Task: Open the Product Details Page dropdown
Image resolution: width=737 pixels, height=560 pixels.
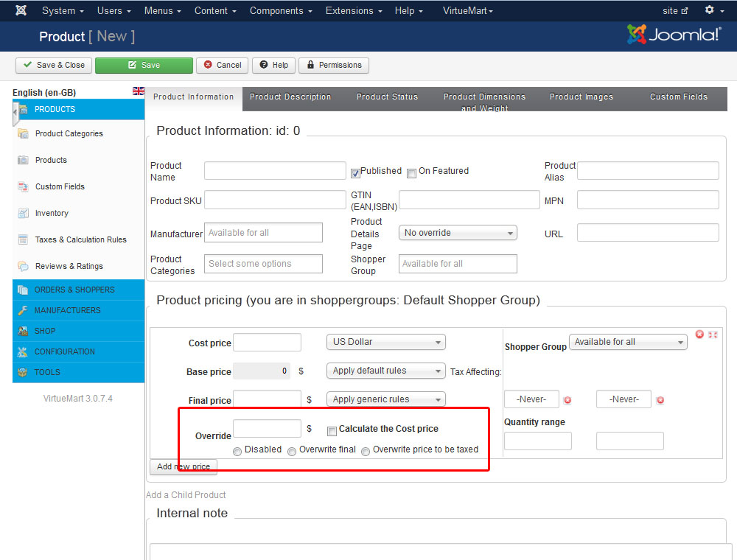Action: click(458, 233)
